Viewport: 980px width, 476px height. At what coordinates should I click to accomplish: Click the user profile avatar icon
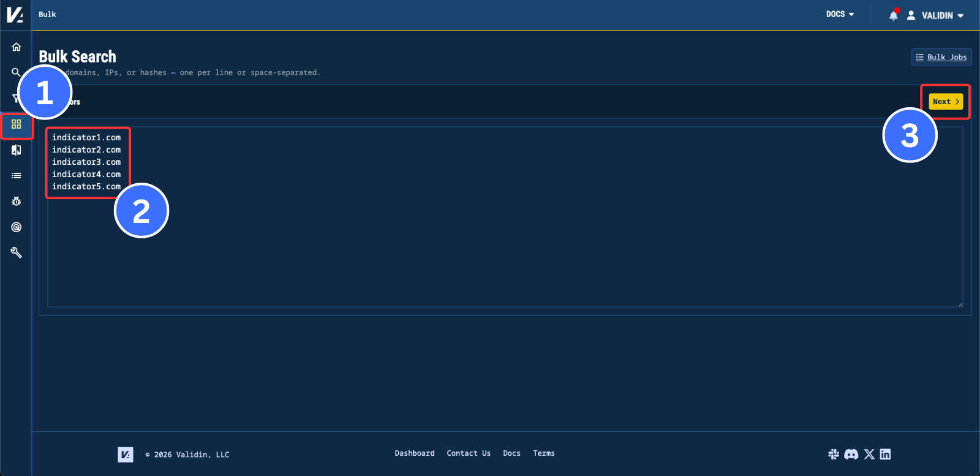tap(911, 15)
